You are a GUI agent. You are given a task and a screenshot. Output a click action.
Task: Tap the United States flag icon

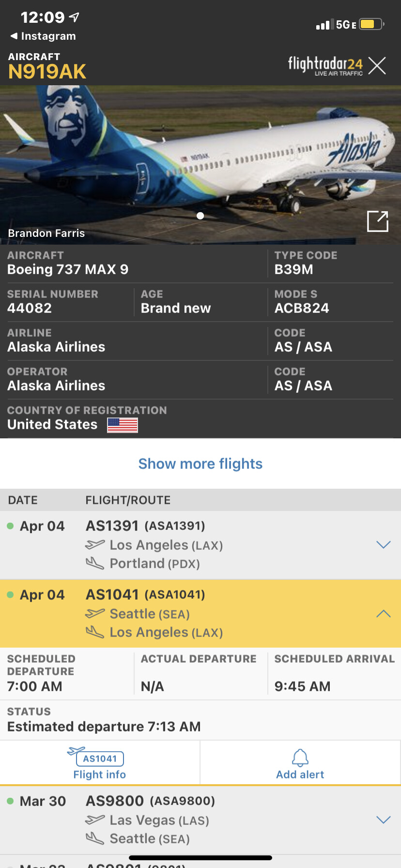coord(122,425)
